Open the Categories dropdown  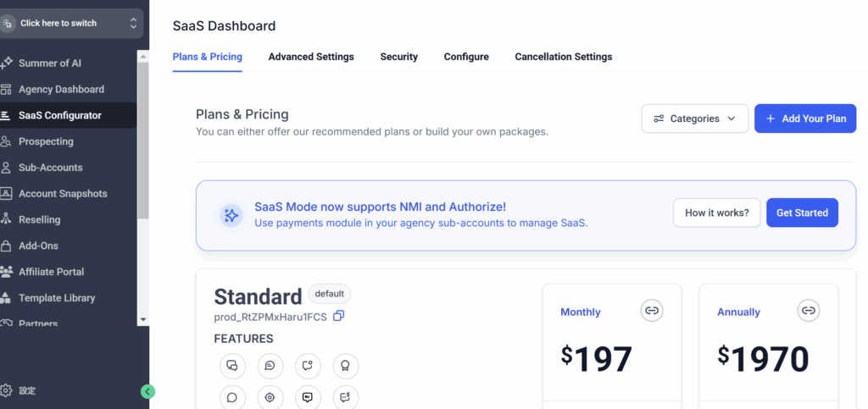point(695,119)
